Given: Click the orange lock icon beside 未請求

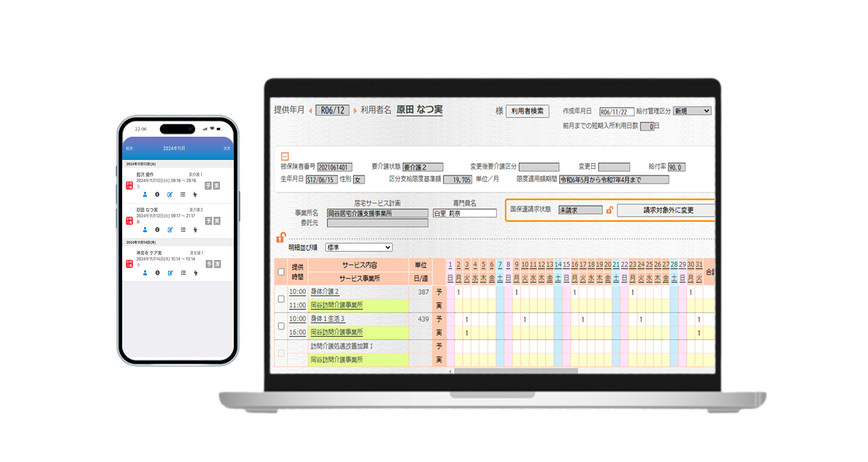Looking at the screenshot, I should [610, 210].
